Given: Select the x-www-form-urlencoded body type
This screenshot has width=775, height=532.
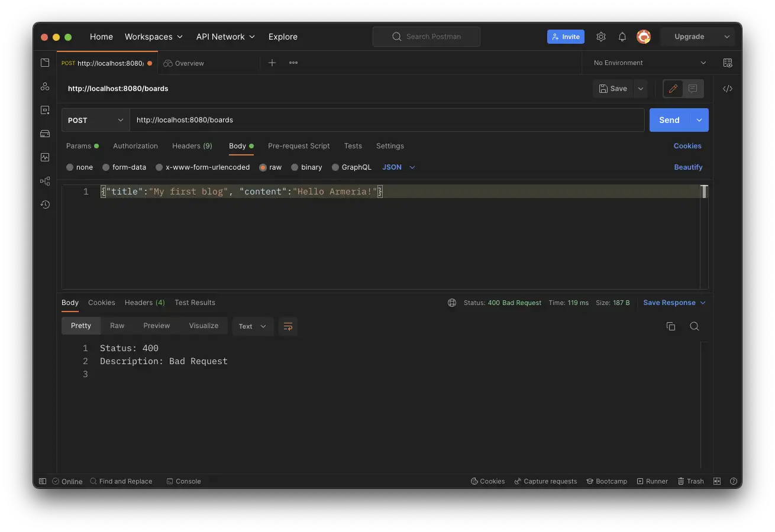Looking at the screenshot, I should coord(203,167).
